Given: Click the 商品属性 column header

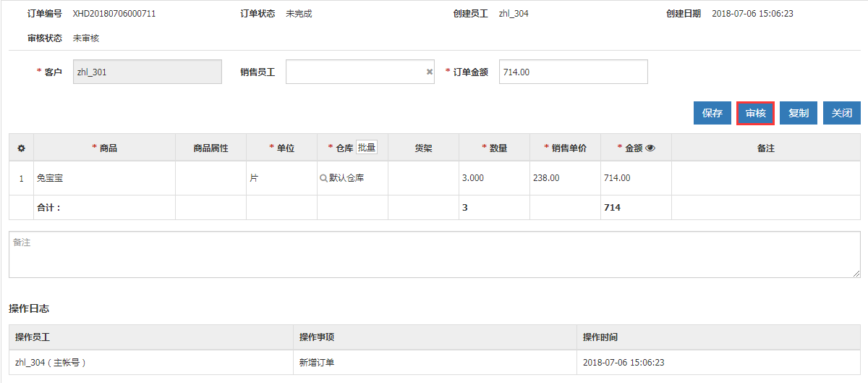Looking at the screenshot, I should (x=210, y=148).
